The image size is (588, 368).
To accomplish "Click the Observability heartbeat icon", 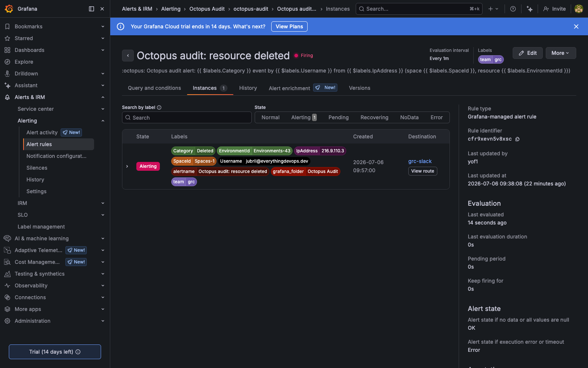I will point(7,286).
